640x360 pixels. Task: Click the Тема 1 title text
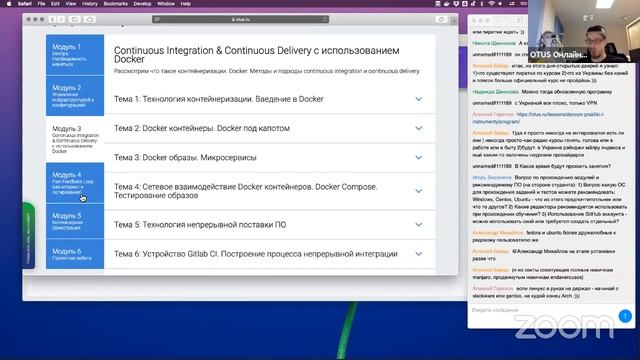point(218,99)
